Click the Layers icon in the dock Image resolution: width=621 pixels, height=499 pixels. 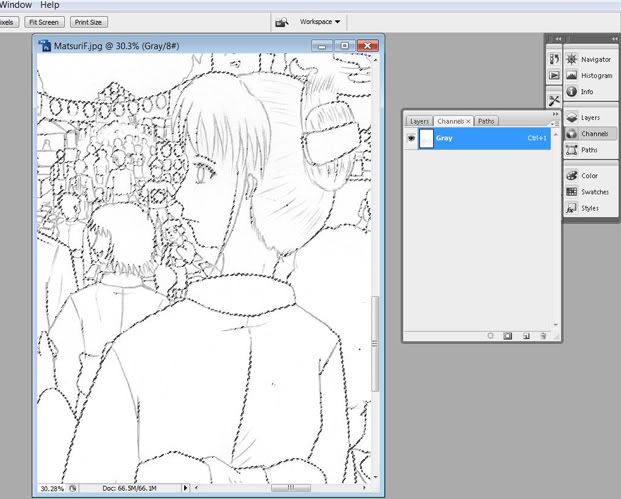point(571,118)
